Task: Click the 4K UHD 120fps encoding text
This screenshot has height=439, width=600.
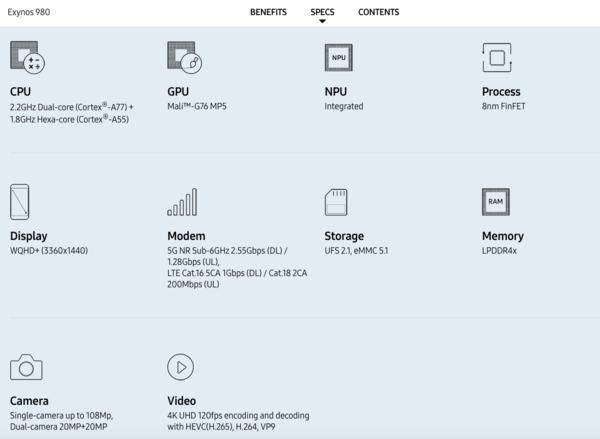Action: [238, 415]
